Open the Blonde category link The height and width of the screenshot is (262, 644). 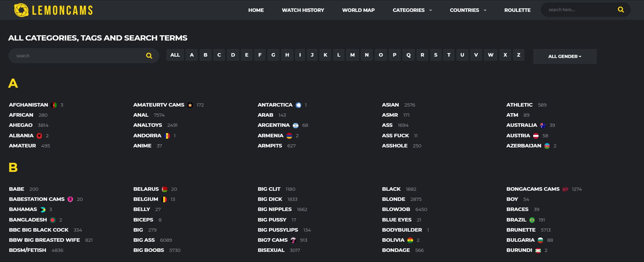tap(393, 199)
